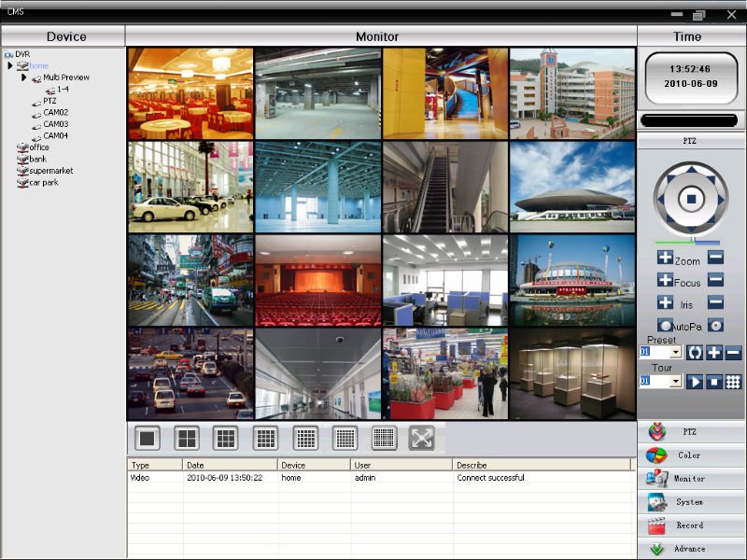The height and width of the screenshot is (560, 747).
Task: Open the Color settings panel
Action: click(x=691, y=455)
